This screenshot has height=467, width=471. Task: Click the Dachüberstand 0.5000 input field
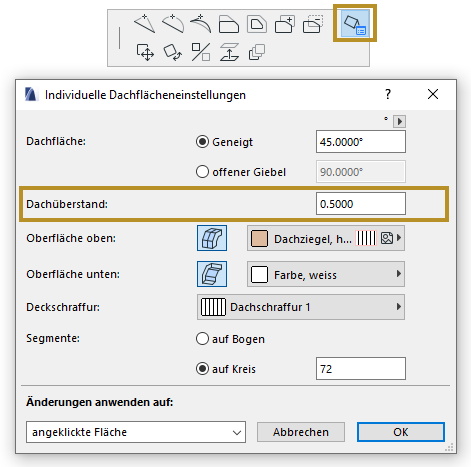coord(361,204)
